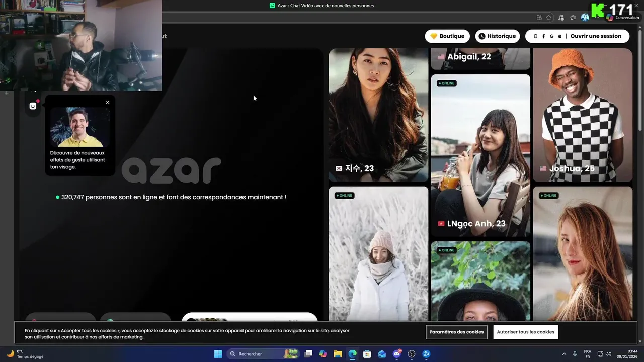644x362 pixels.
Task: Open the Abigail, 22 profile card
Action: point(480,59)
